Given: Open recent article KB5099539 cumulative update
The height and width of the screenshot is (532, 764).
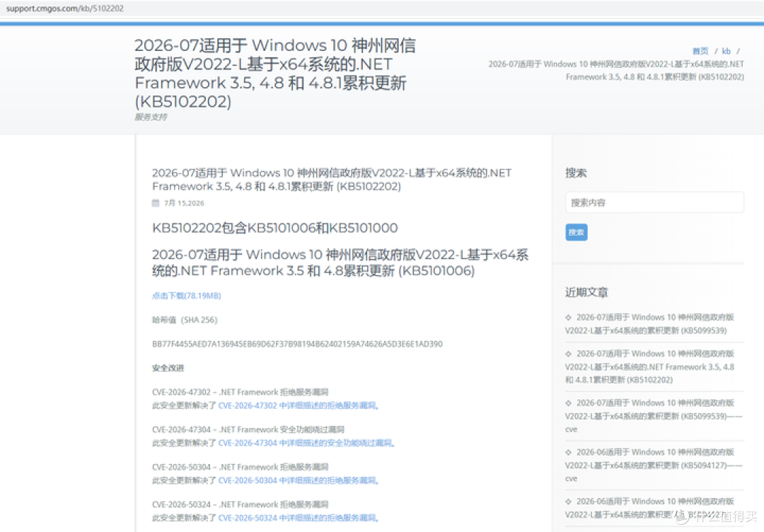Looking at the screenshot, I should click(x=650, y=324).
